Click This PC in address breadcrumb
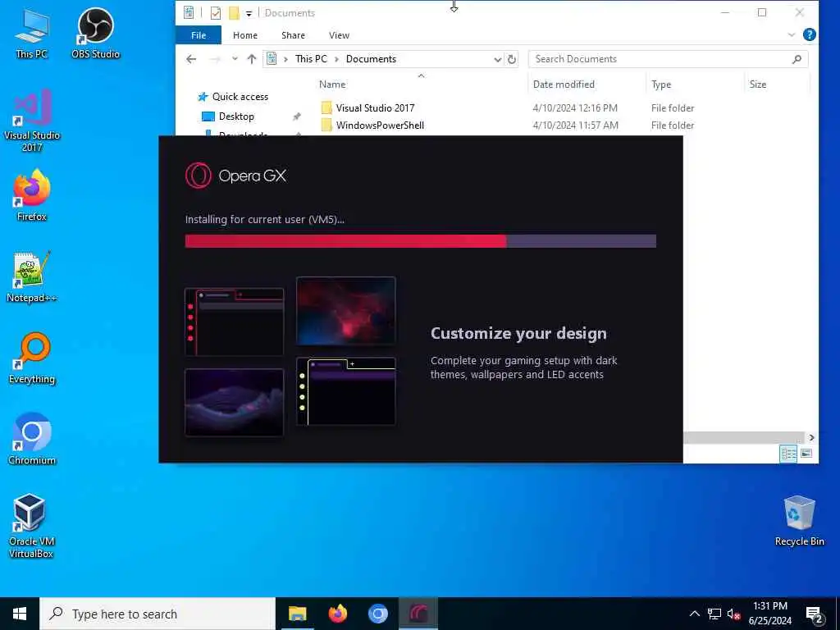Screen dimensions: 840x630 [311, 59]
